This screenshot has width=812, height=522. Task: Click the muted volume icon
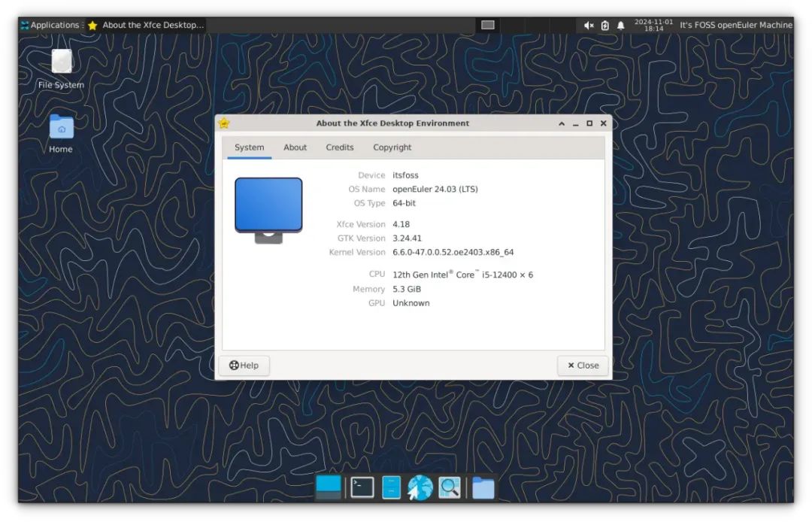[x=589, y=26]
